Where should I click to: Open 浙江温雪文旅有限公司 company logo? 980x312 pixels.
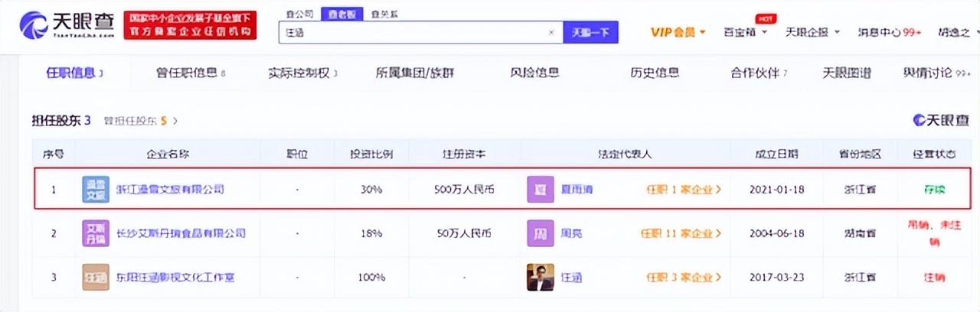[96, 189]
